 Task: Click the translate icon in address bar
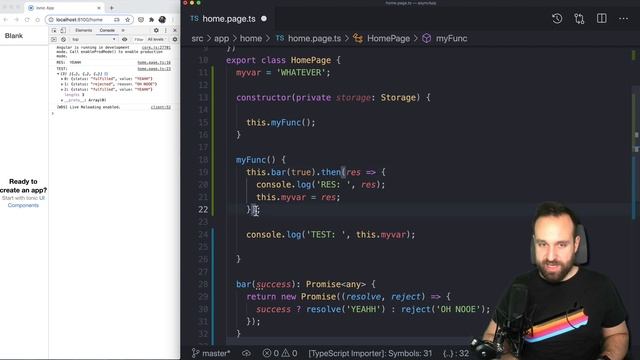click(117, 20)
